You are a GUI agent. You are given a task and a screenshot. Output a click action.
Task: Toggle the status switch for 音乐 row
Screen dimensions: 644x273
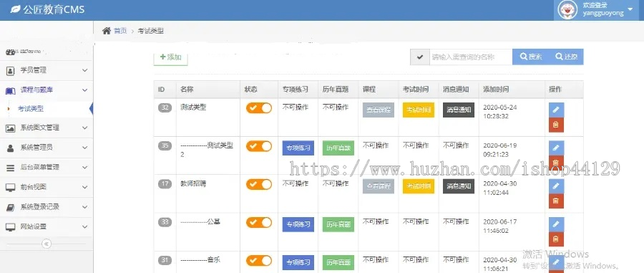click(x=259, y=261)
